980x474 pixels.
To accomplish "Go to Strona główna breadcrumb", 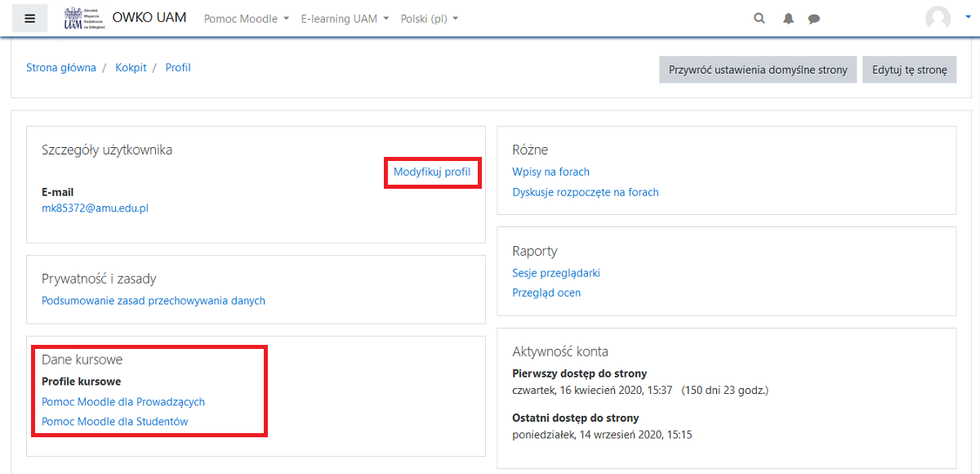I will click(60, 68).
